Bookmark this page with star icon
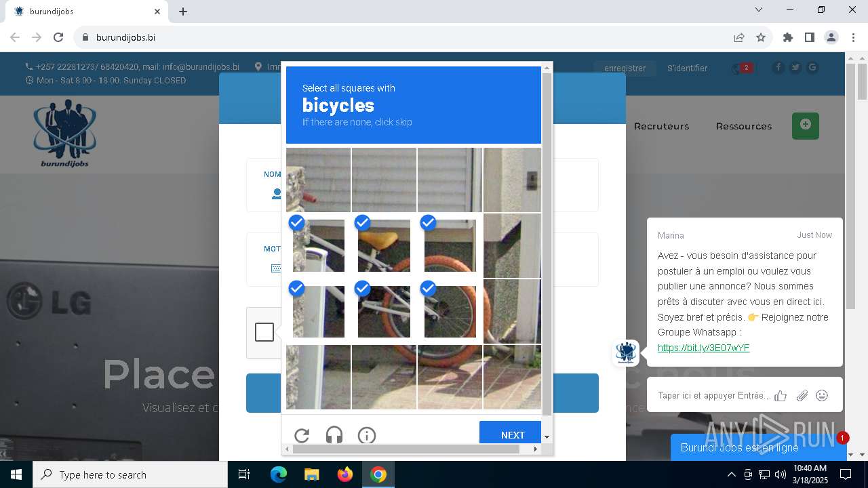 click(x=761, y=37)
